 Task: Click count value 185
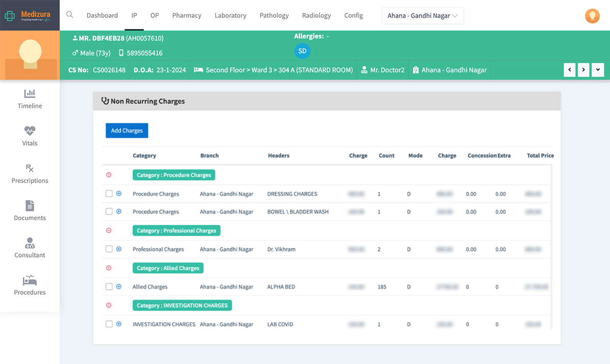tap(382, 287)
